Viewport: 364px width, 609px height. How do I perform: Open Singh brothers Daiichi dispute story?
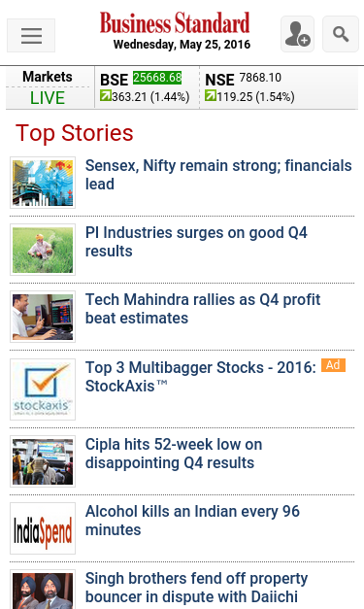tap(197, 588)
